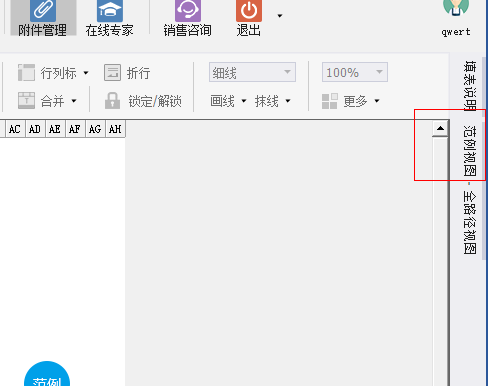Image resolution: width=488 pixels, height=386 pixels.
Task: Toggle 锁定/解锁 padlock icon
Action: coord(112,100)
